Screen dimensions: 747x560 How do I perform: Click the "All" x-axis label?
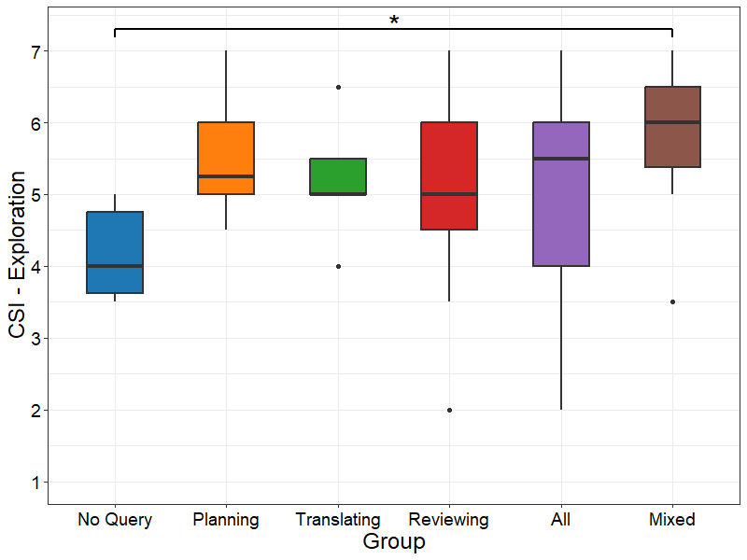click(561, 520)
